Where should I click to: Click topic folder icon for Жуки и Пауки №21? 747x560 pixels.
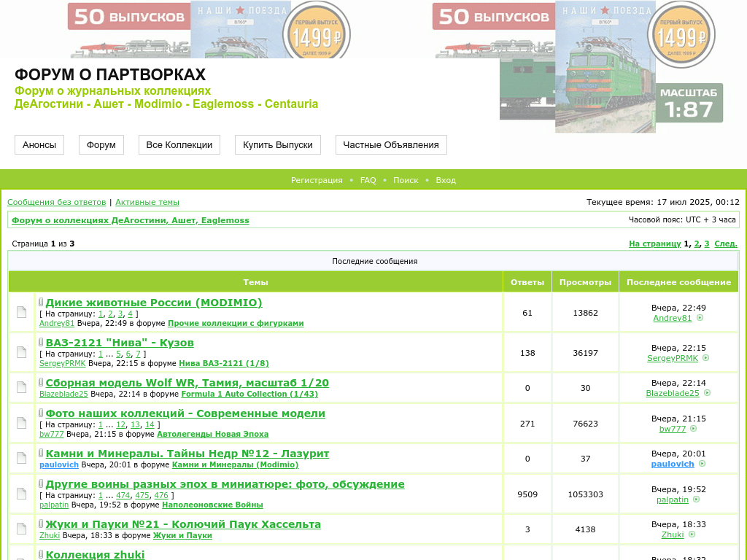(x=22, y=529)
